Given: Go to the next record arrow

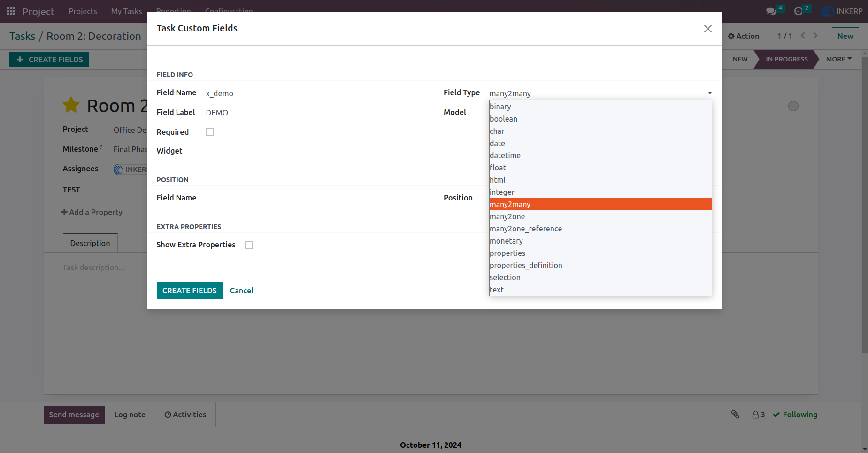Looking at the screenshot, I should (x=815, y=36).
